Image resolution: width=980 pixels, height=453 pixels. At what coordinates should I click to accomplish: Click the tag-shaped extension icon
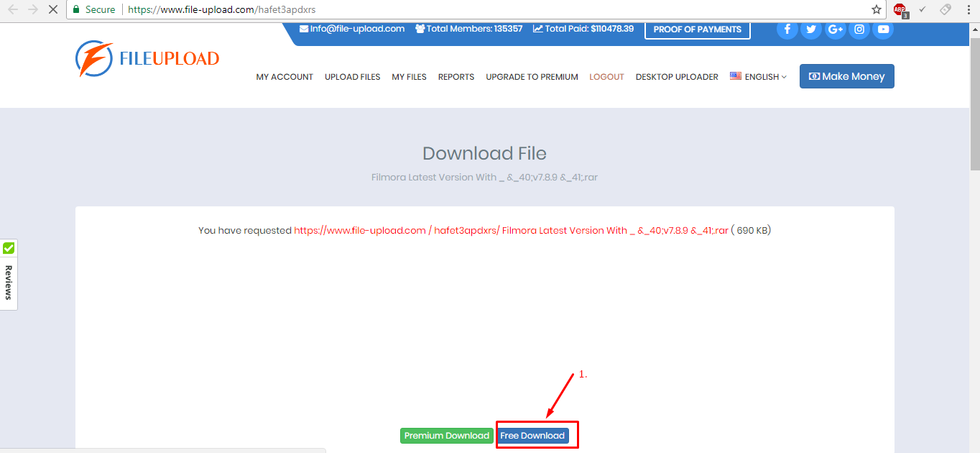coord(946,9)
